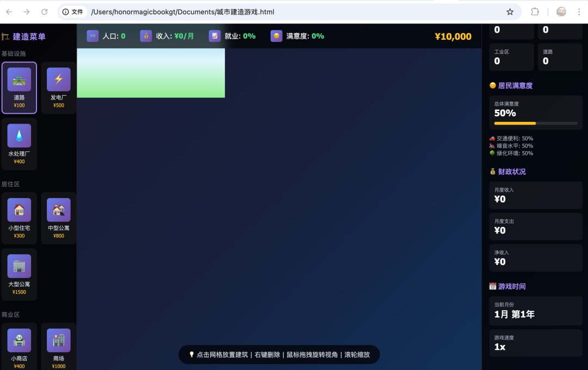Click the 游戏速度 1x speed setting
This screenshot has height=370, width=588.
click(x=535, y=343)
